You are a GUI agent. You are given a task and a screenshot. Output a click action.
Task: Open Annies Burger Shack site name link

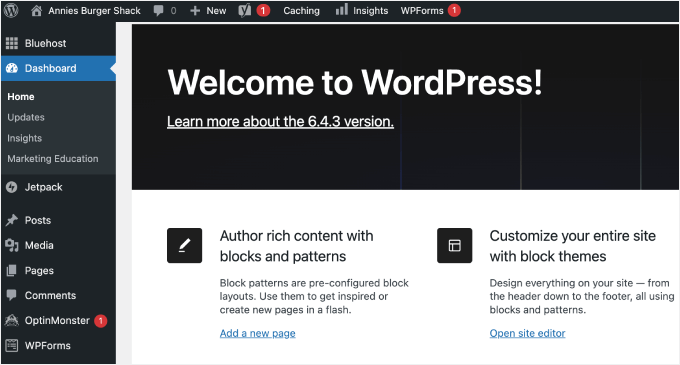[x=94, y=11]
